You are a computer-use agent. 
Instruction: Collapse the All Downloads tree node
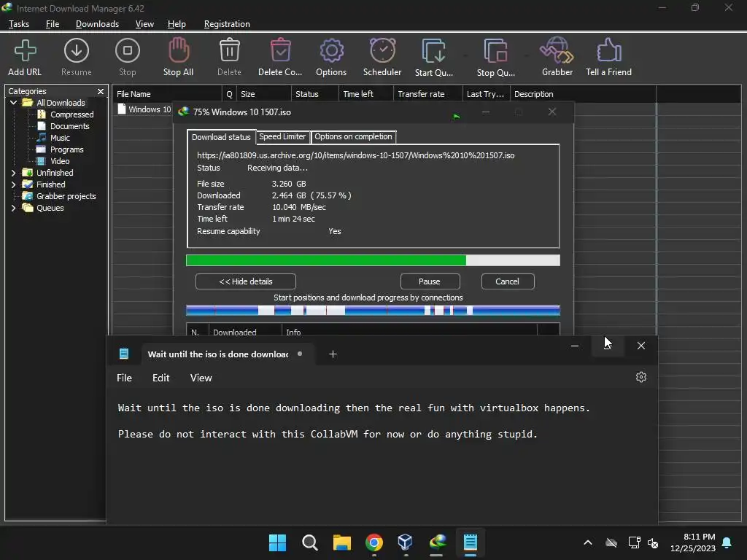[13, 102]
